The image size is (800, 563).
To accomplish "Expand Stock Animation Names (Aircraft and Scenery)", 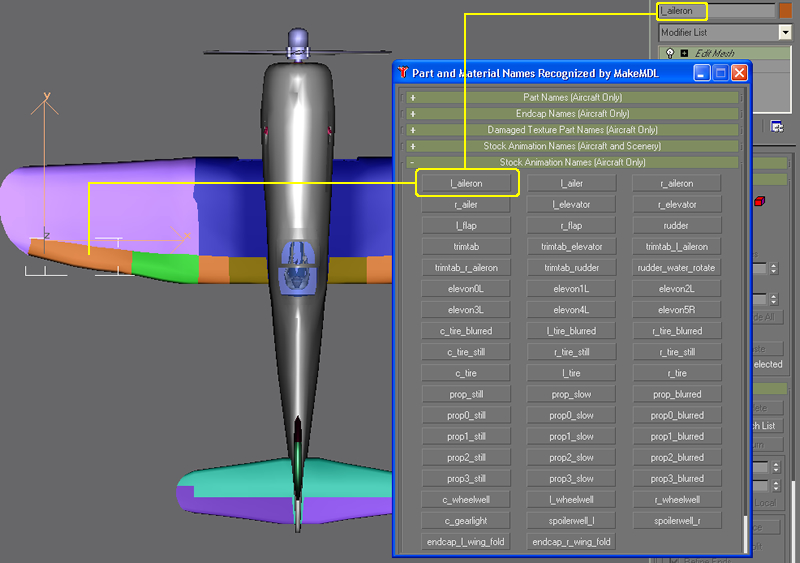I will pyautogui.click(x=572, y=146).
